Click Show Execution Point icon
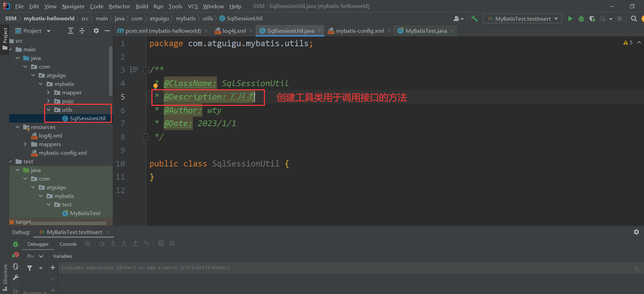The height and width of the screenshot is (294, 644). (x=88, y=244)
